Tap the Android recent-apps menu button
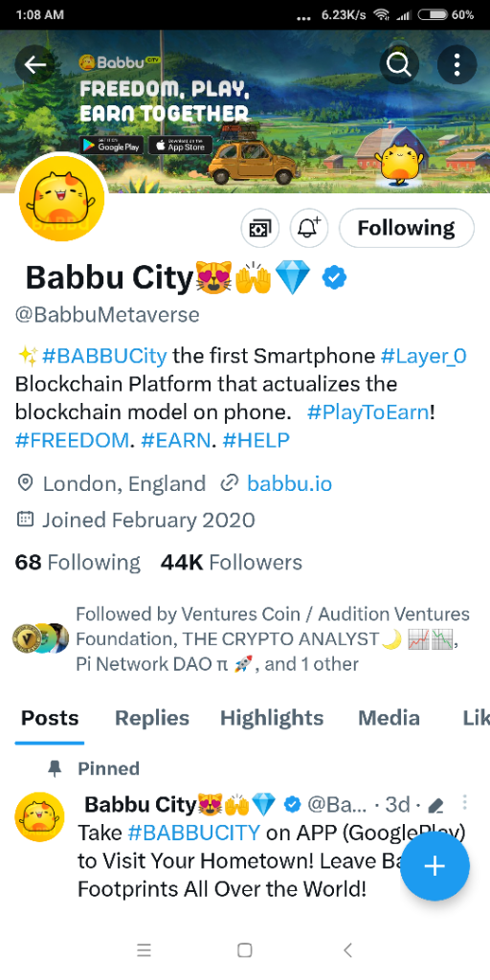Screen dimensions: 490x980 point(144,950)
